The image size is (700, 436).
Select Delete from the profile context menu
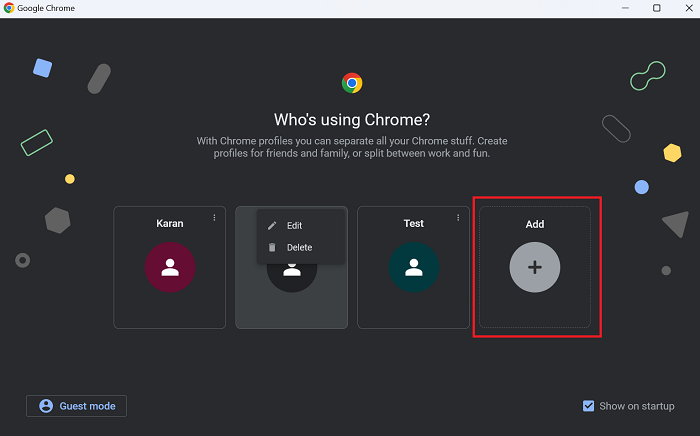click(299, 247)
